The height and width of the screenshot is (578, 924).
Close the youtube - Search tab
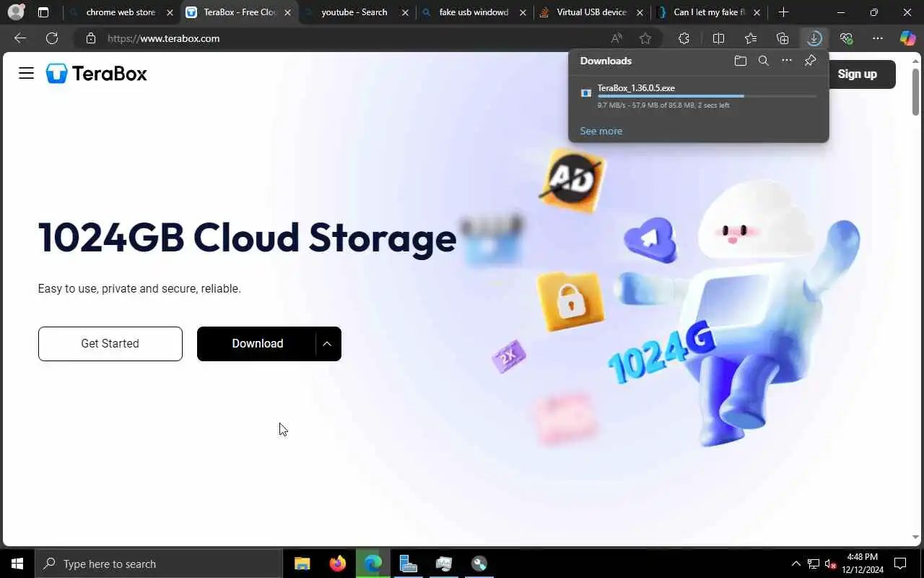tap(405, 12)
